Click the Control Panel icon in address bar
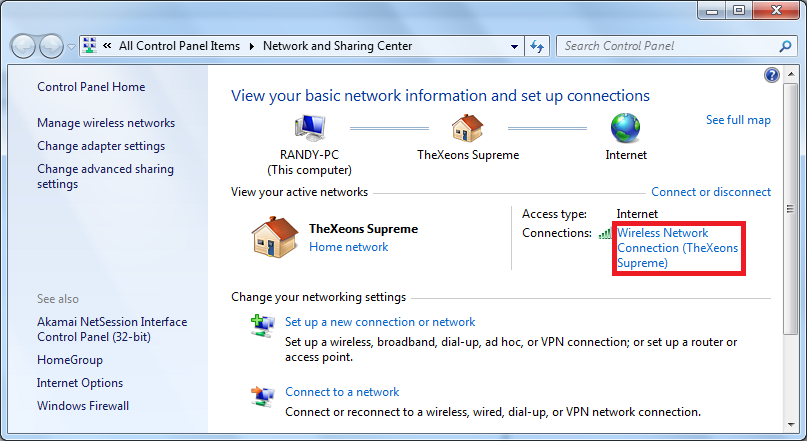The width and height of the screenshot is (807, 441). [x=90, y=45]
